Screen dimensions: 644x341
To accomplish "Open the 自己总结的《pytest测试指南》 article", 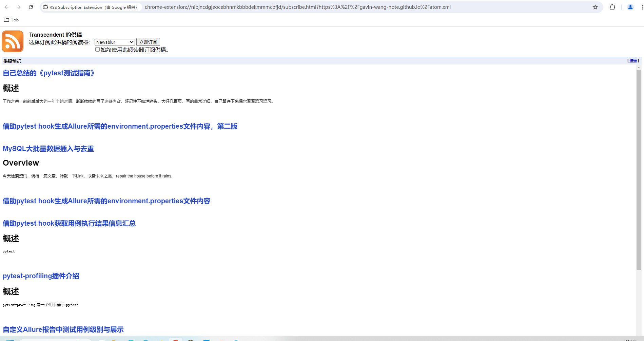I will click(48, 73).
